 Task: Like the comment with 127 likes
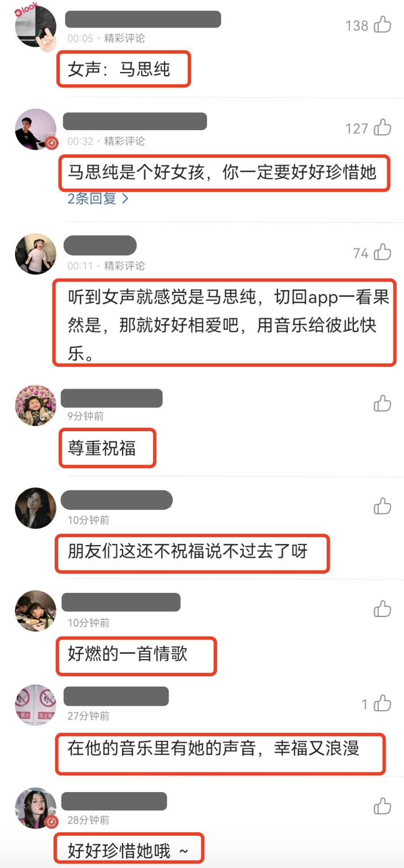pos(383,128)
